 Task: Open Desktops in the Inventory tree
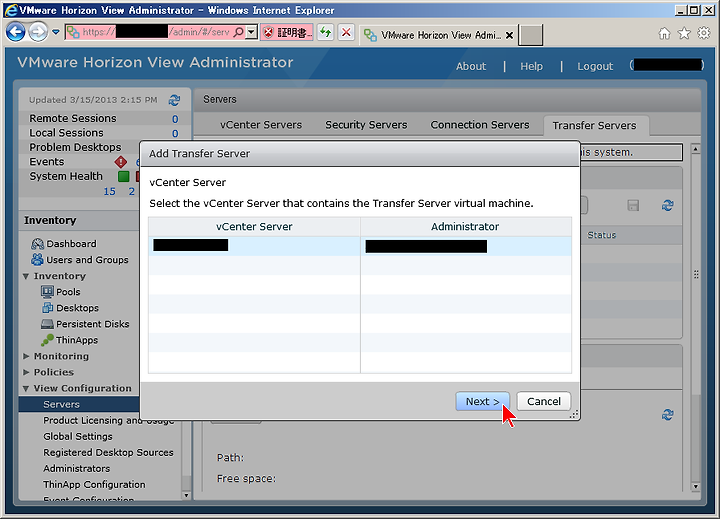77,308
